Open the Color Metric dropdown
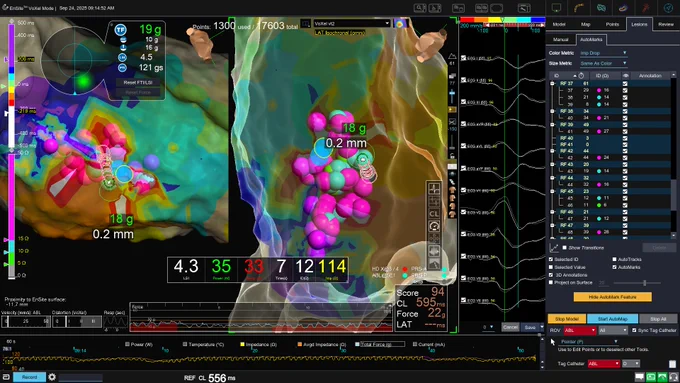Viewport: 680px width, 383px height. (x=603, y=53)
